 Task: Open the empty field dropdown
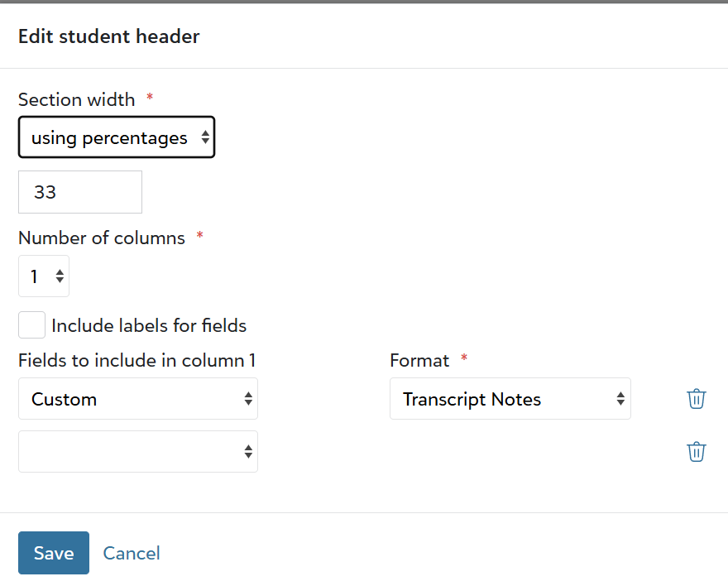click(x=138, y=452)
